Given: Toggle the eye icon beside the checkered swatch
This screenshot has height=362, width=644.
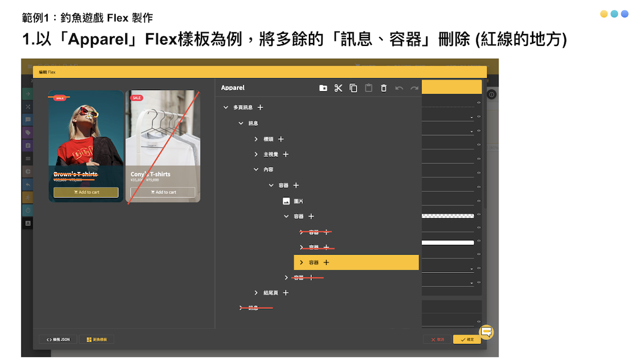Looking at the screenshot, I should tap(478, 215).
